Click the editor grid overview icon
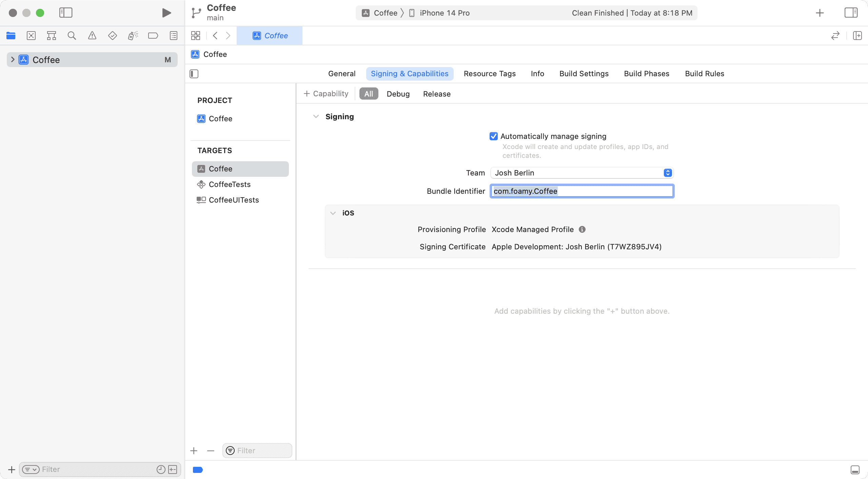Image resolution: width=868 pixels, height=479 pixels. tap(195, 35)
